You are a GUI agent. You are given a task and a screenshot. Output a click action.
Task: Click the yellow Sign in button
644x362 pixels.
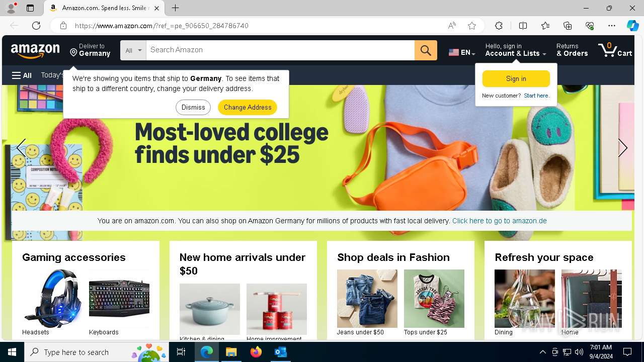click(516, 79)
